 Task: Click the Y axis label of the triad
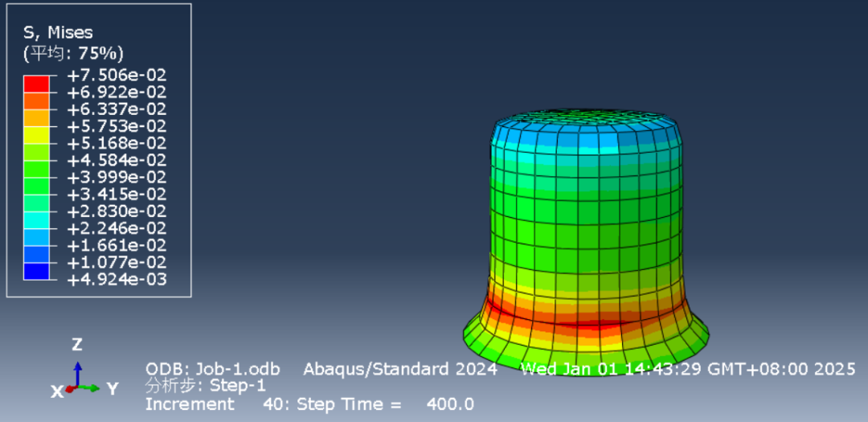point(113,389)
